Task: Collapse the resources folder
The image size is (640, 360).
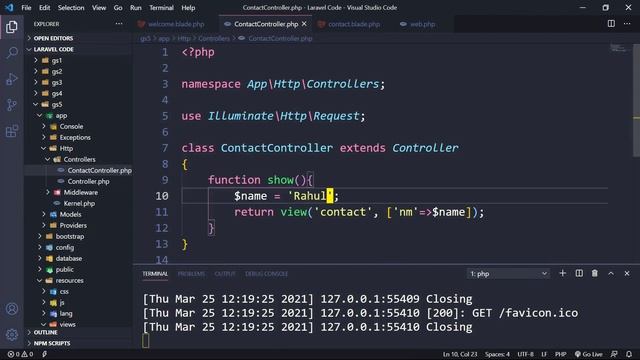Action: [x=69, y=280]
